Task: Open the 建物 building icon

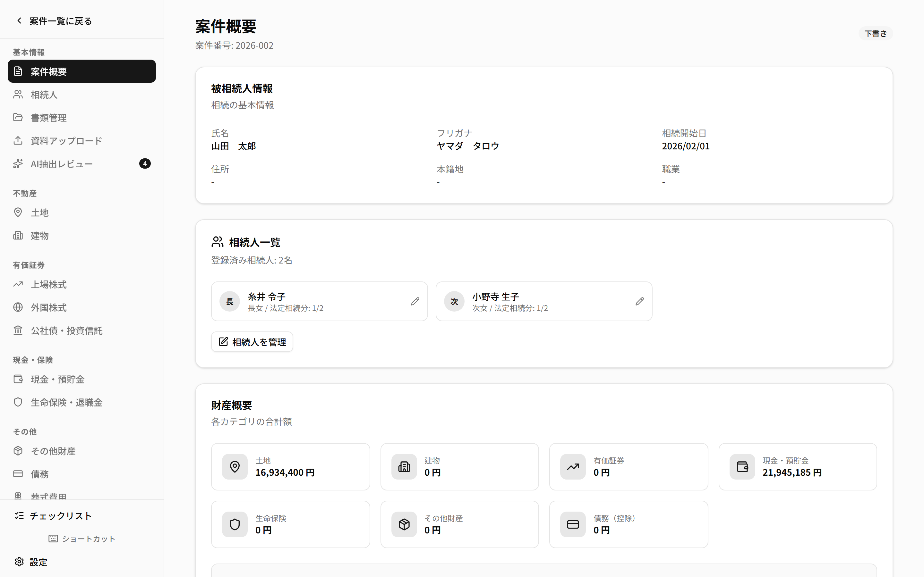Action: [18, 235]
